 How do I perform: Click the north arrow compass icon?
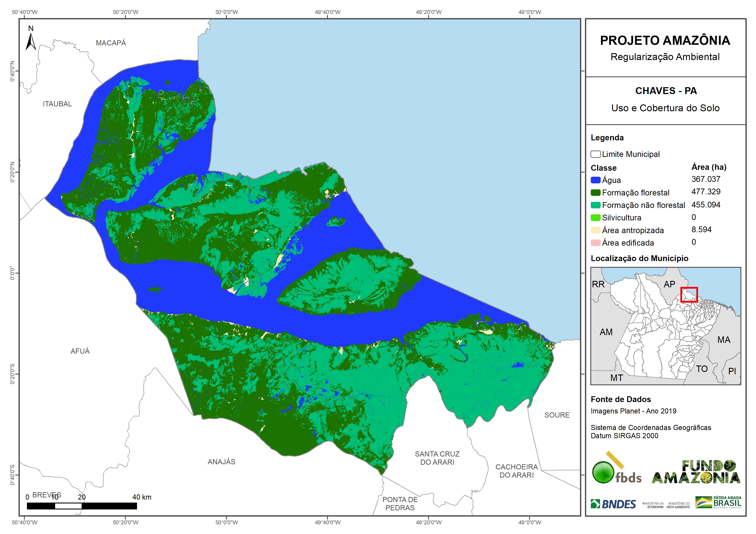tap(31, 39)
